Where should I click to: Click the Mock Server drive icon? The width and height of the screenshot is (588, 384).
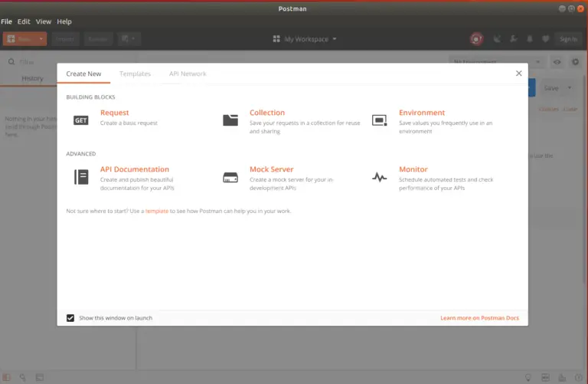(230, 177)
